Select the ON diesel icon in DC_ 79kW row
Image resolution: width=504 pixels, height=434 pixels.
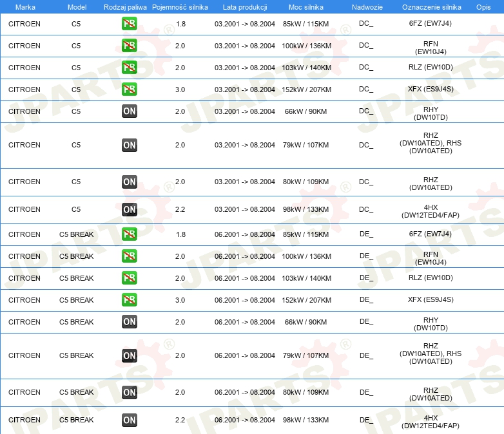130,146
